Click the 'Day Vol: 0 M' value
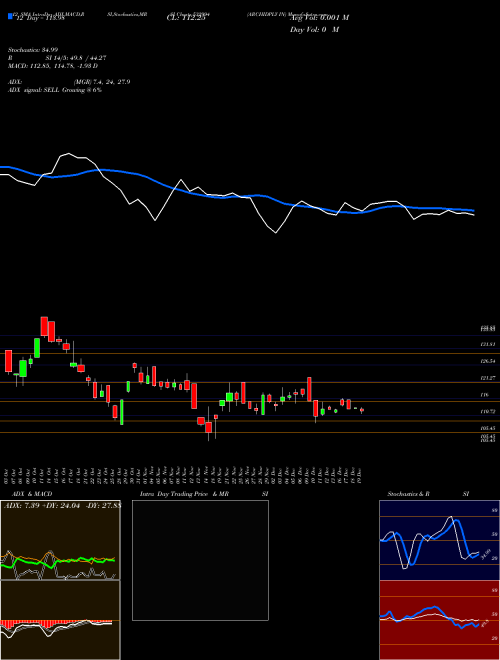500x660 pixels. [x=314, y=30]
